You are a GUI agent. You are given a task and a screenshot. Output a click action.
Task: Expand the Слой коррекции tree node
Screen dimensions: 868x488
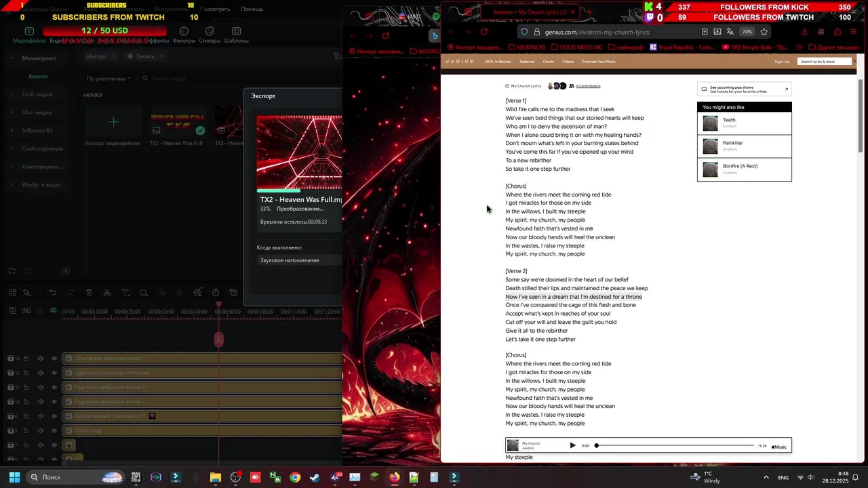[12, 148]
